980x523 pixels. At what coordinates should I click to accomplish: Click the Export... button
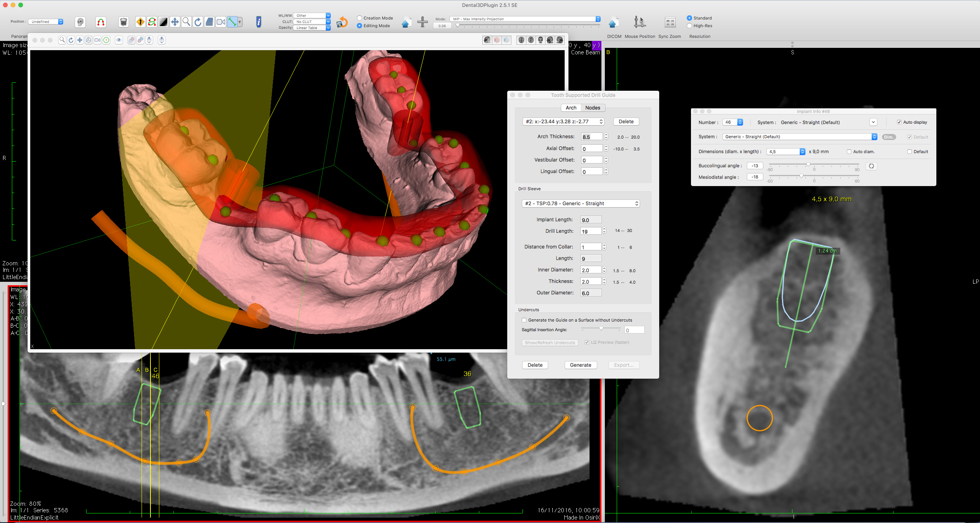pyautogui.click(x=624, y=365)
